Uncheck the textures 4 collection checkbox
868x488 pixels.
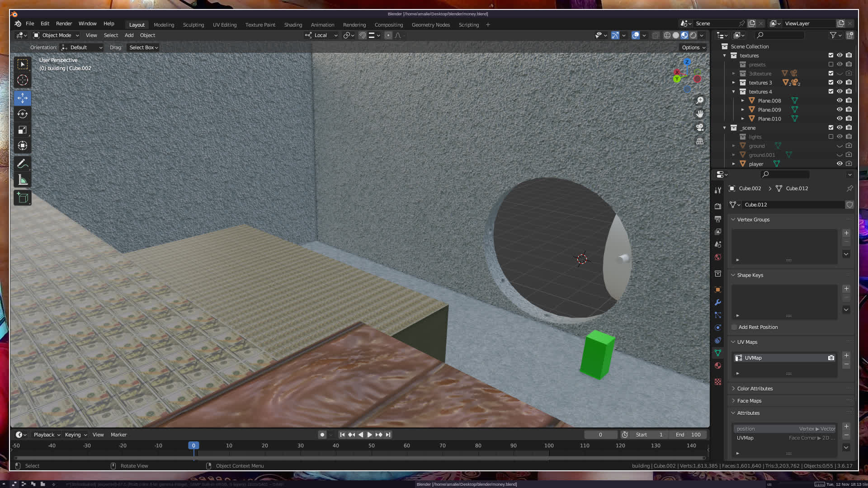pyautogui.click(x=830, y=92)
